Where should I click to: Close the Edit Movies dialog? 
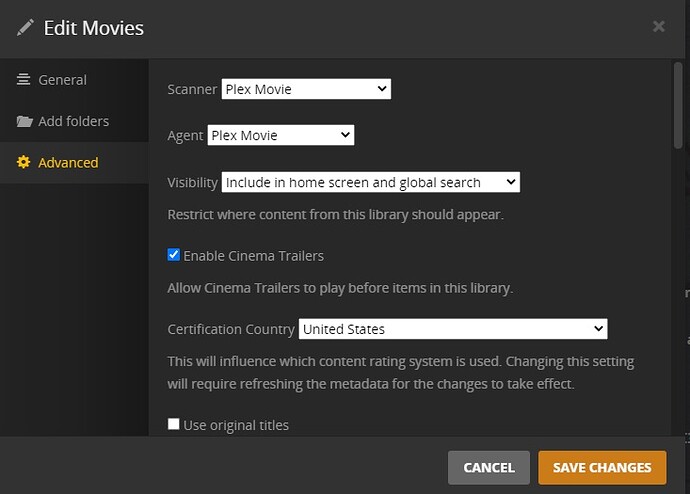tap(659, 26)
